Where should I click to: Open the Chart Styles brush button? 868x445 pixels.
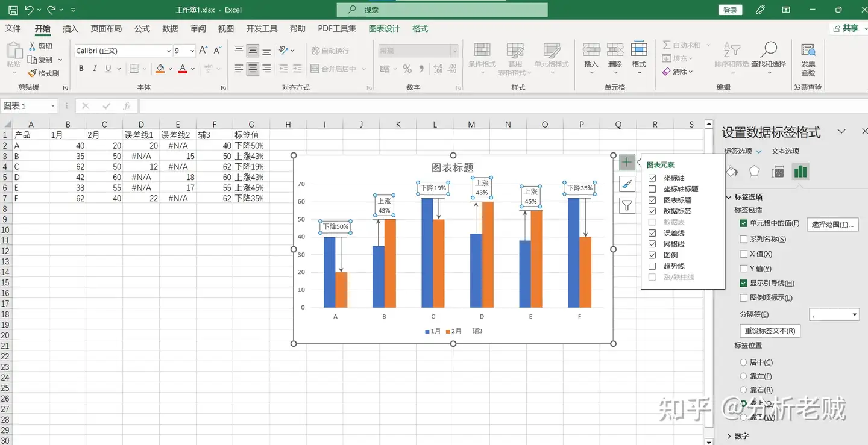[627, 184]
